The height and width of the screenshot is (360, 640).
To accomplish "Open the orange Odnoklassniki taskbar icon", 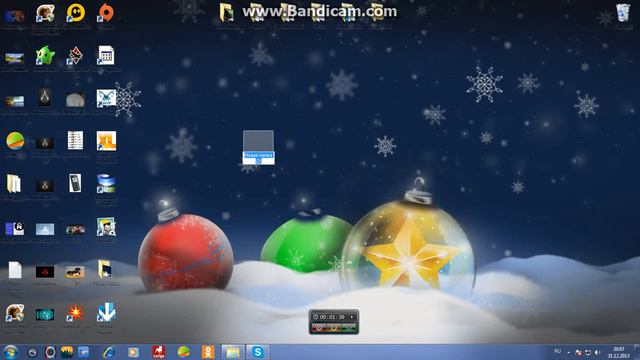I will tap(208, 352).
